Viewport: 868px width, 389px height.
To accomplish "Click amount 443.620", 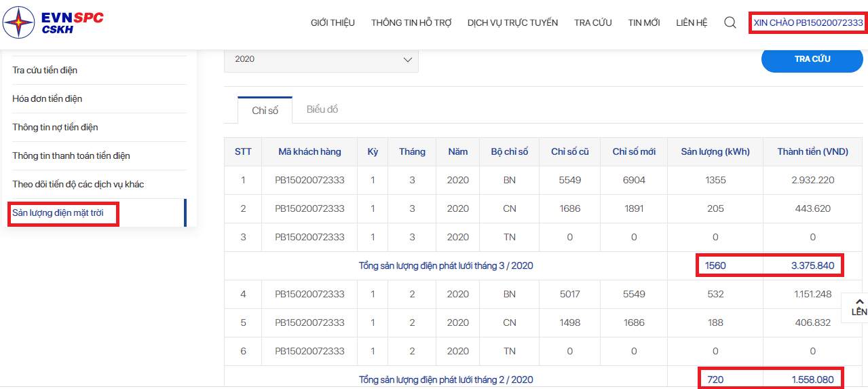I will click(x=813, y=208).
